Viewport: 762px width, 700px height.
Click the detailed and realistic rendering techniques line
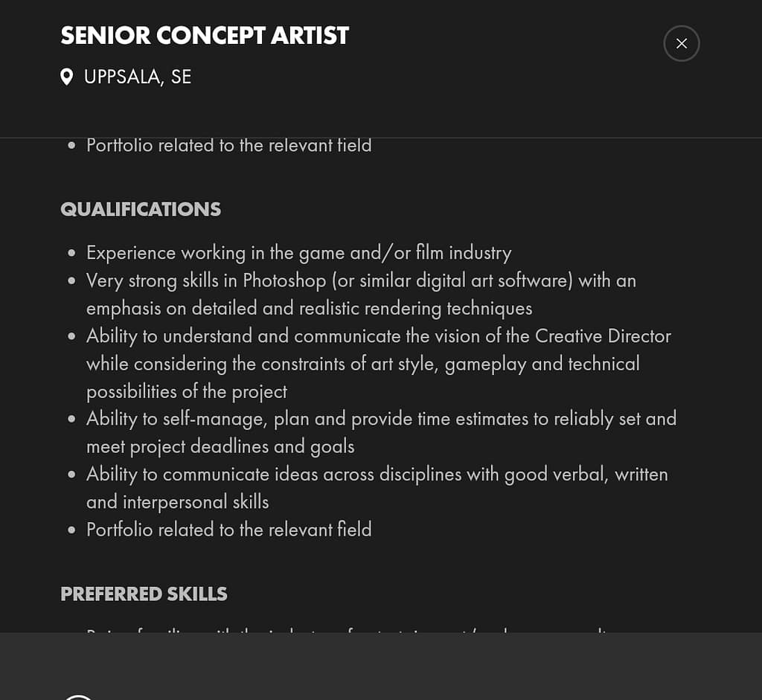309,308
